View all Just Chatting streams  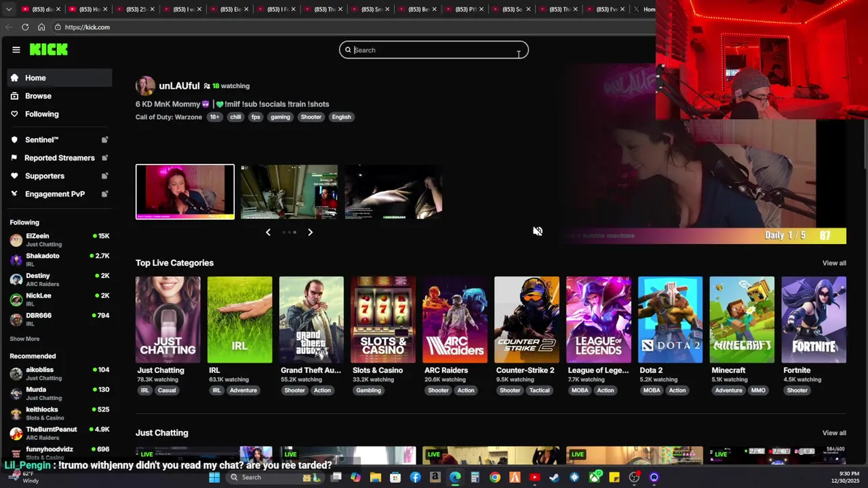(834, 433)
